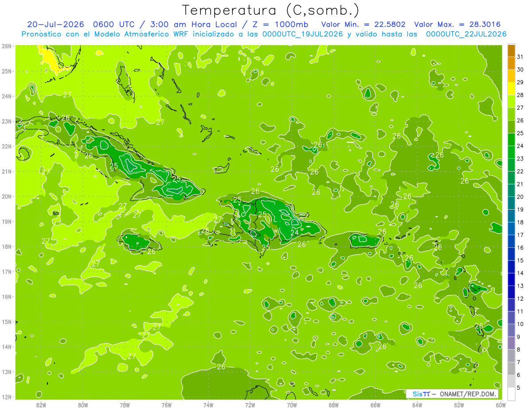Click the 20N latitude axis label
The image size is (532, 411).
(x=6, y=196)
